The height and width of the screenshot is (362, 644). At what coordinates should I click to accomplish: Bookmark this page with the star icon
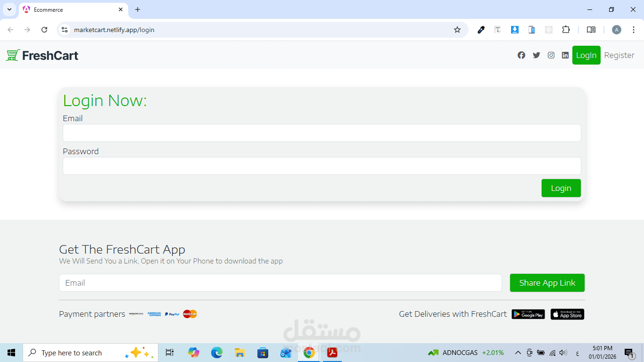[x=457, y=30]
